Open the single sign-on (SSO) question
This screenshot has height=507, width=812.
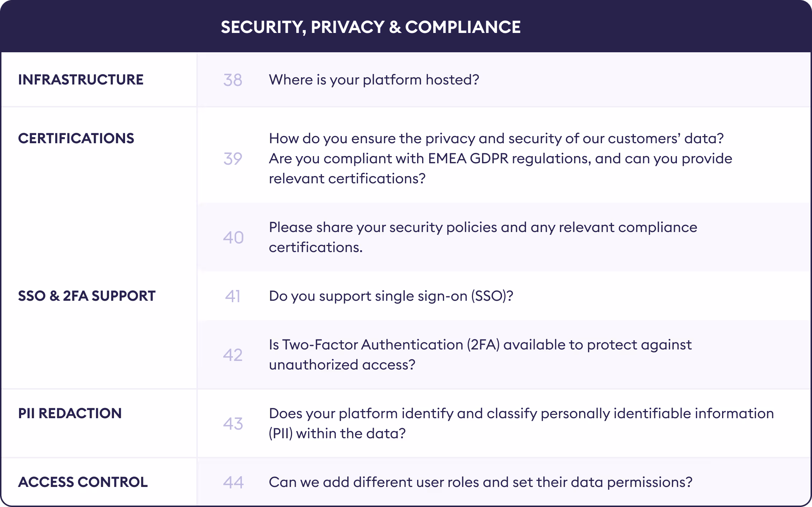point(391,296)
